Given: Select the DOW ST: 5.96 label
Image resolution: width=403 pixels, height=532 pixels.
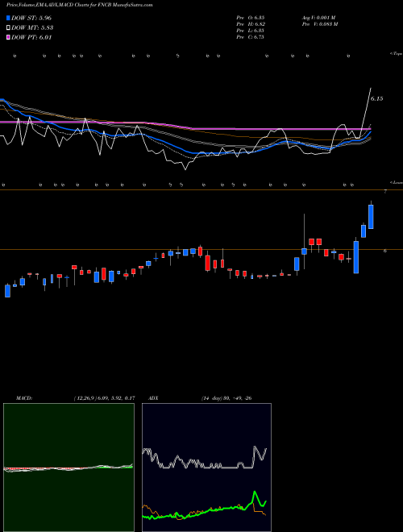Looking at the screenshot, I should coord(31,18).
